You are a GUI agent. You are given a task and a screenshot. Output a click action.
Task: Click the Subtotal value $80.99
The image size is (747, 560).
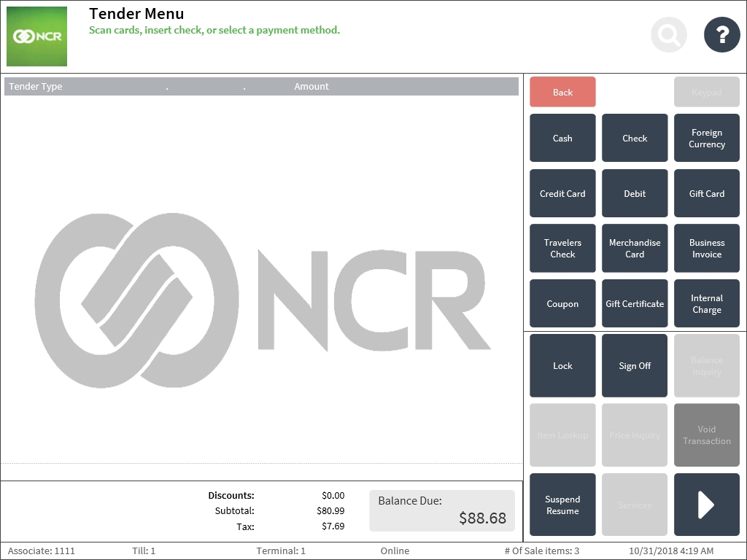point(330,511)
